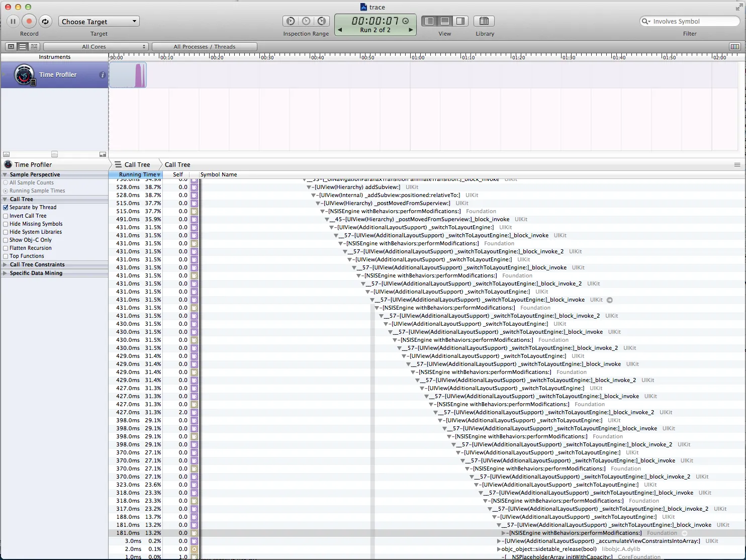
Task: Click the bar-chart icon below the instruments list
Action: (x=7, y=154)
